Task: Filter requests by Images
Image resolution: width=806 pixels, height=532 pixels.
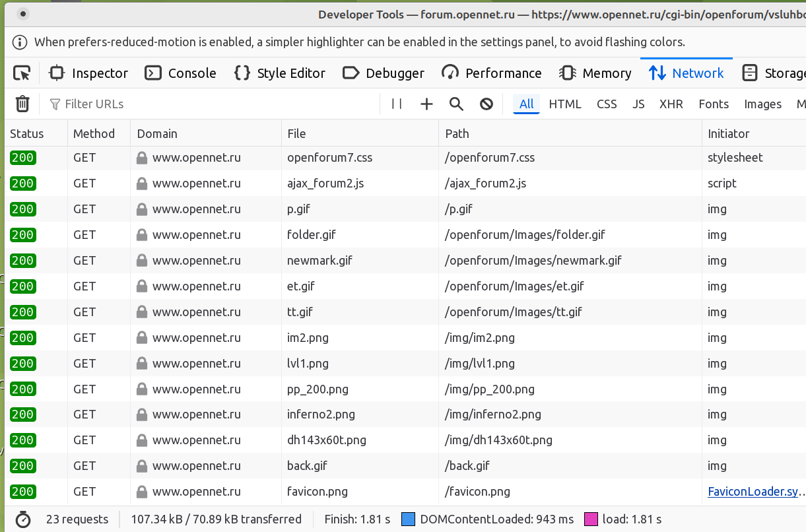Action: (x=763, y=104)
